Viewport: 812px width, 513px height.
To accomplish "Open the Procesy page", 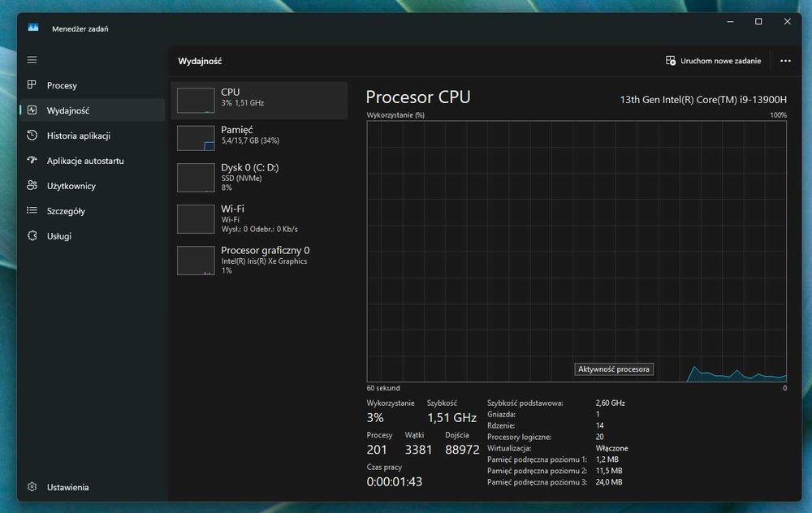I will [93, 85].
